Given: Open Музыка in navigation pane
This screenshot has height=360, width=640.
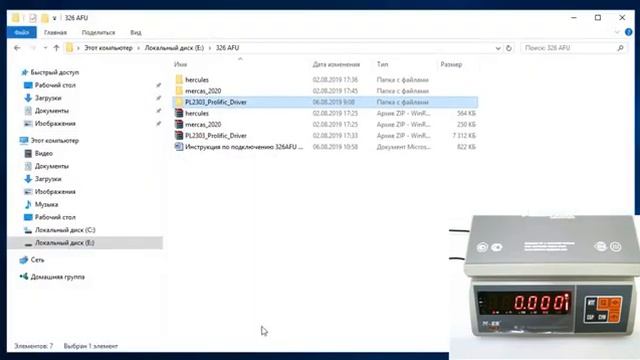Looking at the screenshot, I should click(46, 204).
